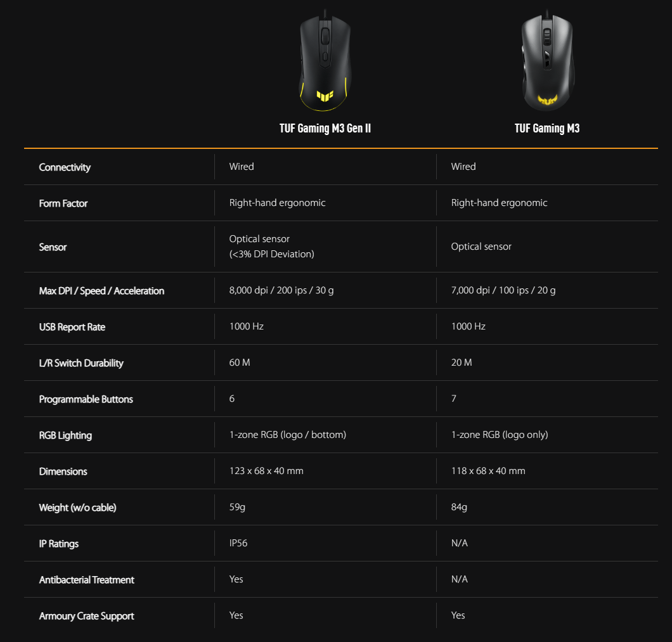Click the IP56 rating value

coord(238,543)
